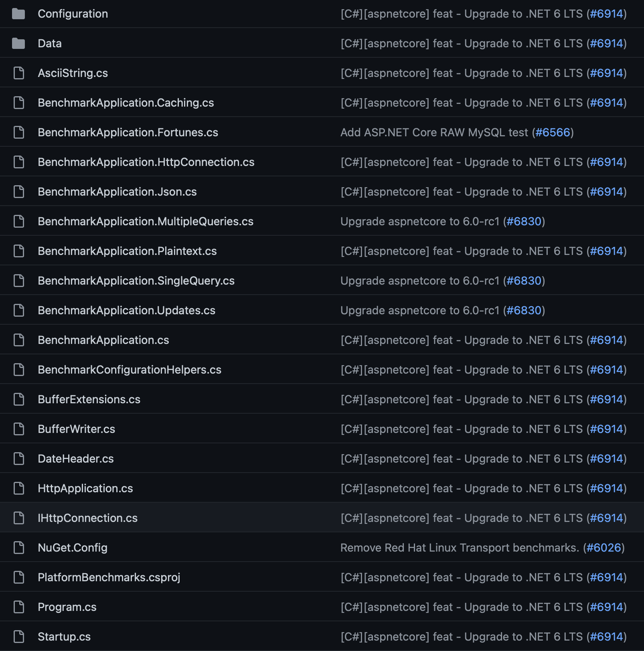Click the file icon beside NuGet.Config
The width and height of the screenshot is (644, 651).
click(19, 548)
